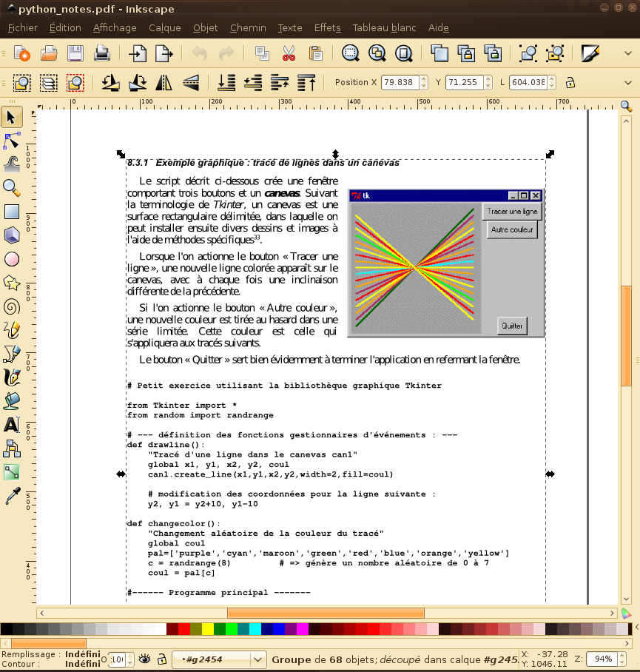
Task: Click the Import icon in the toolbar
Action: (138, 53)
